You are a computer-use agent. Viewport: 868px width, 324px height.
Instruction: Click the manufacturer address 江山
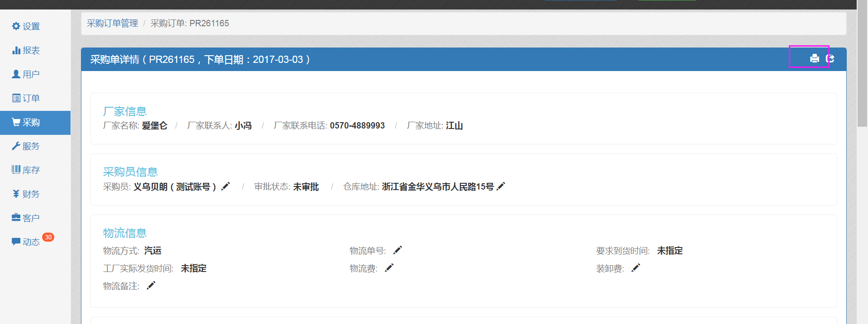454,125
